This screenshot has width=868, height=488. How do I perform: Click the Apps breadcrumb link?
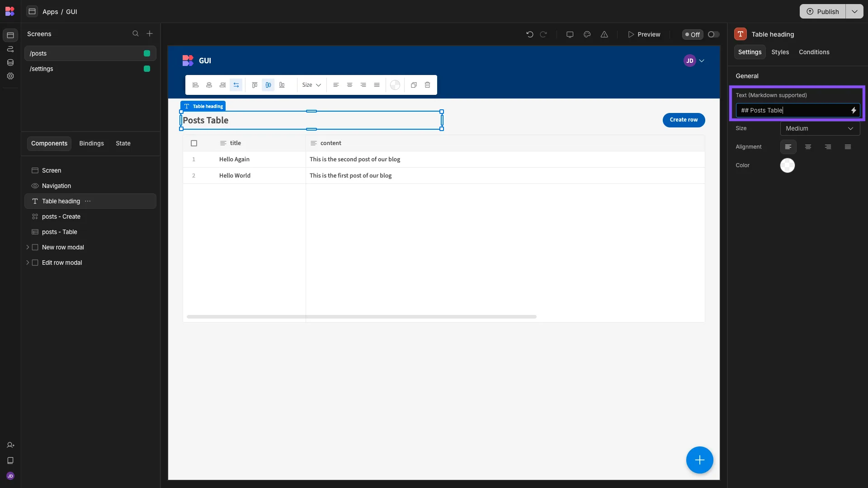pyautogui.click(x=50, y=12)
